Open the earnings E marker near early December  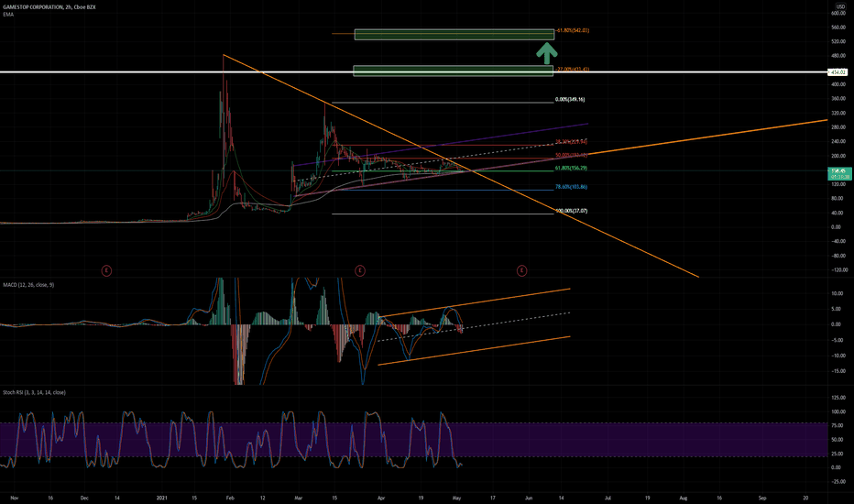(106, 270)
